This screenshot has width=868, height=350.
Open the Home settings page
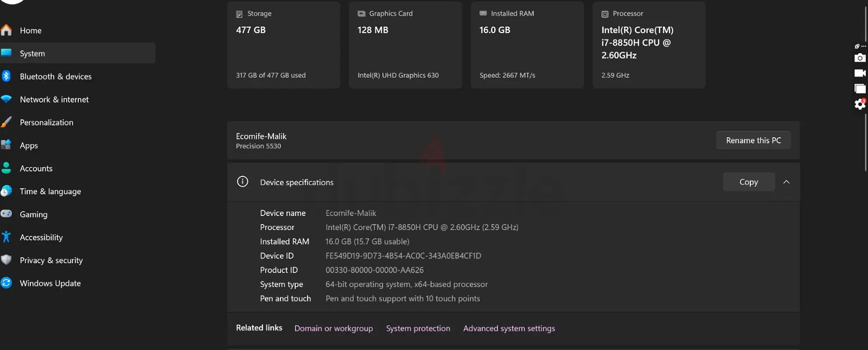pyautogui.click(x=31, y=31)
